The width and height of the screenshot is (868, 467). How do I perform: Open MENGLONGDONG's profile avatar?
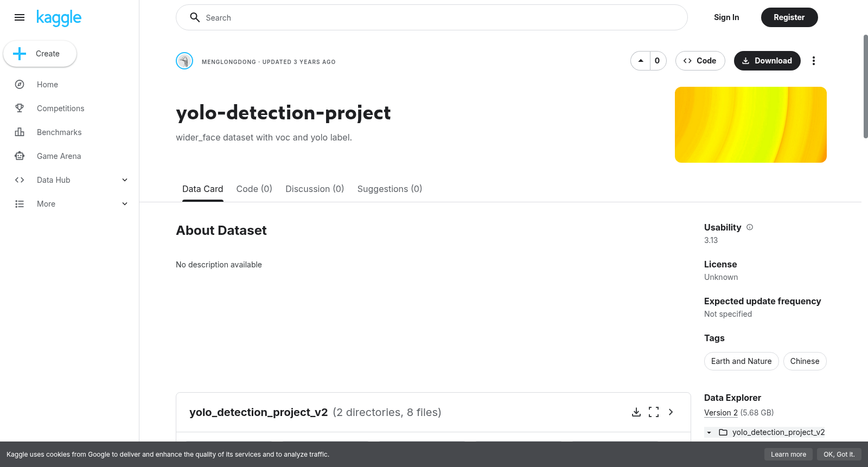tap(184, 61)
